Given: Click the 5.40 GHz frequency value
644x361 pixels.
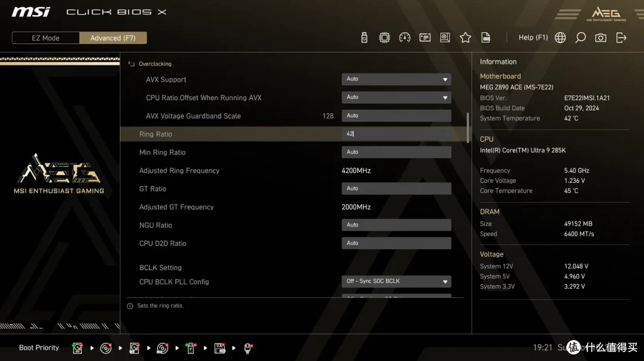Looking at the screenshot, I should pos(577,170).
